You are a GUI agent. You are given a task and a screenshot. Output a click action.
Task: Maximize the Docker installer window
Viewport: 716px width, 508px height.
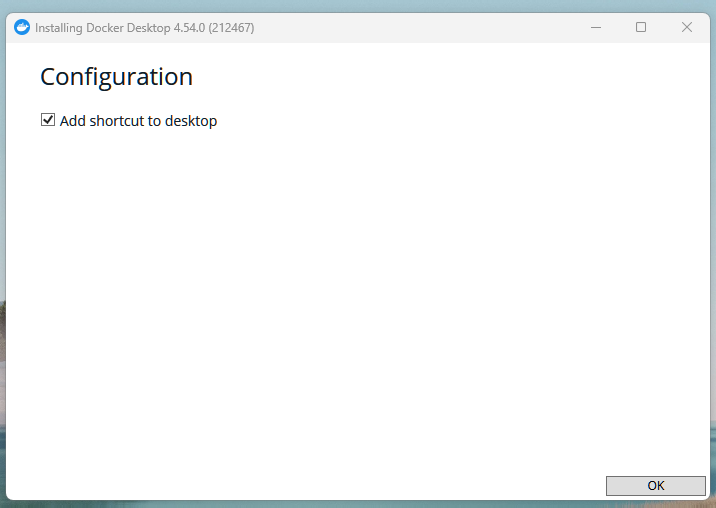pos(641,28)
